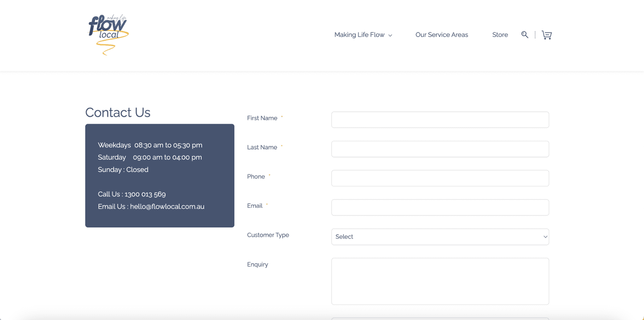Screen dimensions: 644x320
Task: Click into the Email input box
Action: click(440, 208)
